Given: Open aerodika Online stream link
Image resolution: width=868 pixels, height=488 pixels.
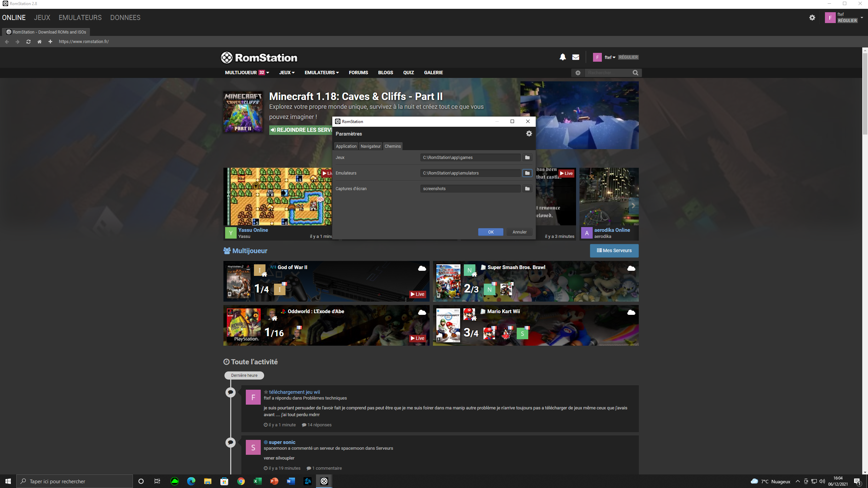Looking at the screenshot, I should tap(612, 230).
